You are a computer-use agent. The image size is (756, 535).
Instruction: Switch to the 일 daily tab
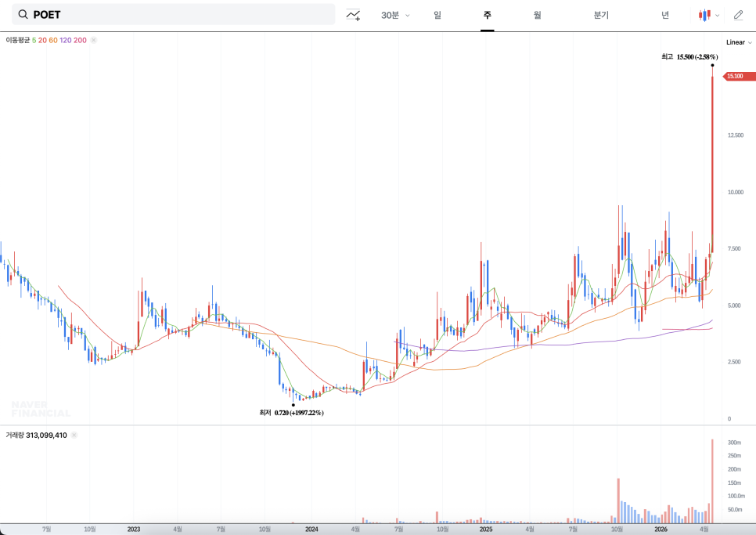click(x=437, y=15)
